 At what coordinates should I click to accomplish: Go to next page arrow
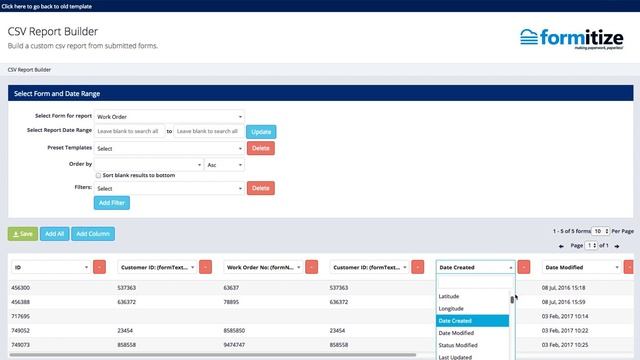tap(617, 246)
